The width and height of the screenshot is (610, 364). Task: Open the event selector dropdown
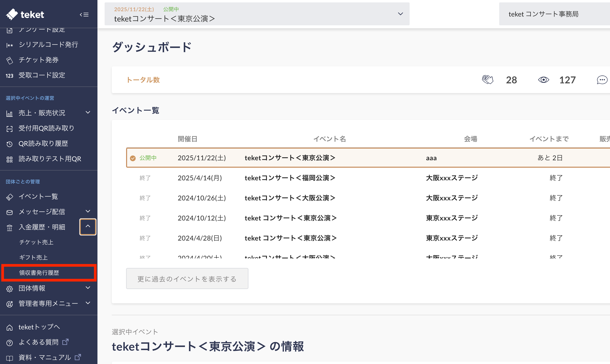tap(400, 14)
